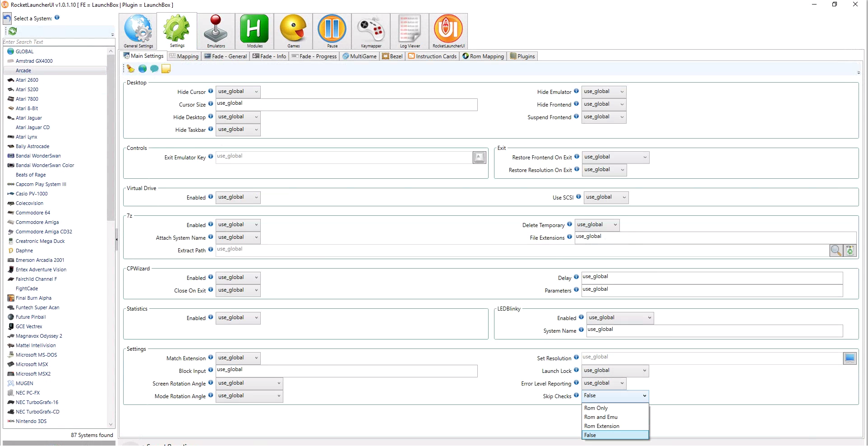Image resolution: width=868 pixels, height=446 pixels.
Task: Choose Rom Extension in Skip Checks list
Action: [x=615, y=426]
